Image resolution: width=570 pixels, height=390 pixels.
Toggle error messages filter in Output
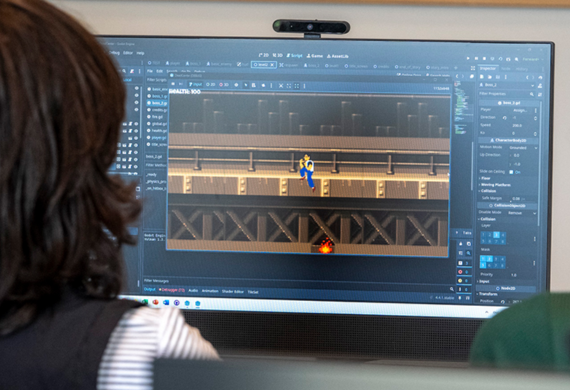pyautogui.click(x=464, y=272)
